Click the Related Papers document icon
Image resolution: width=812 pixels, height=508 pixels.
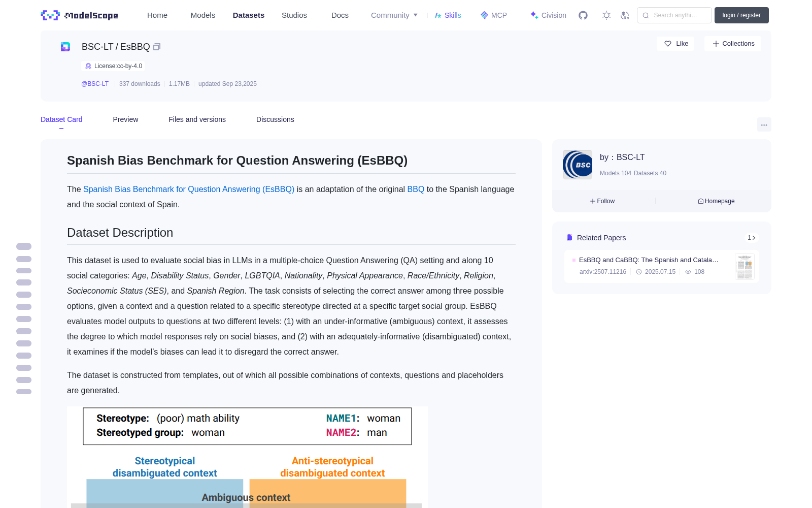pos(569,238)
